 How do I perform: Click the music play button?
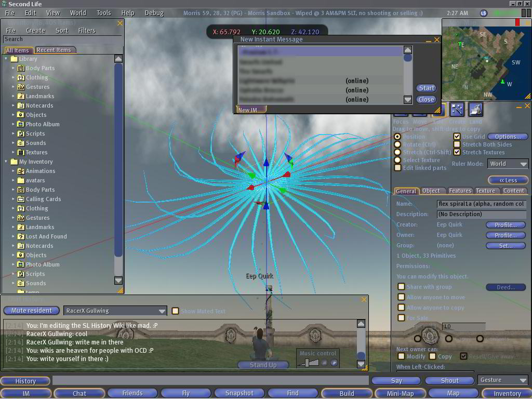pyautogui.click(x=334, y=363)
